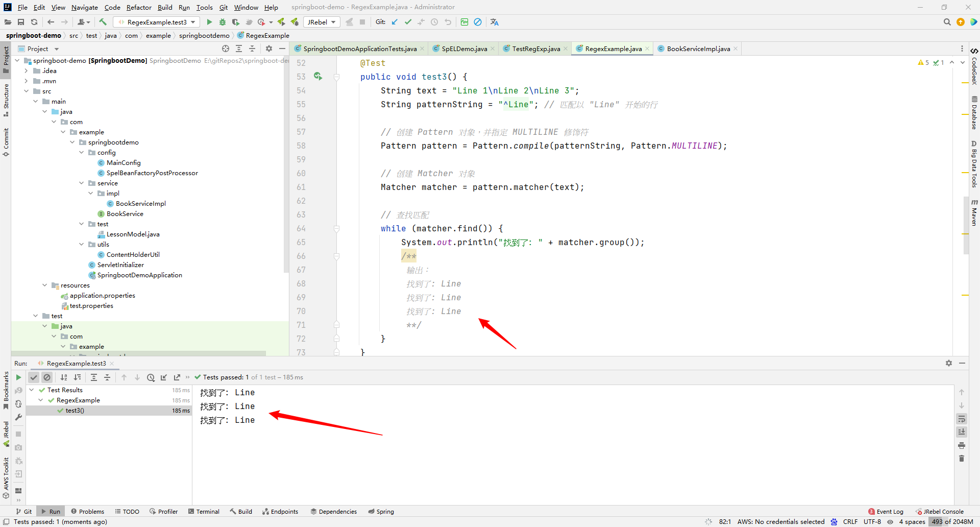The height and width of the screenshot is (527, 980).
Task: Open Search Everywhere magnifier icon
Action: (947, 22)
